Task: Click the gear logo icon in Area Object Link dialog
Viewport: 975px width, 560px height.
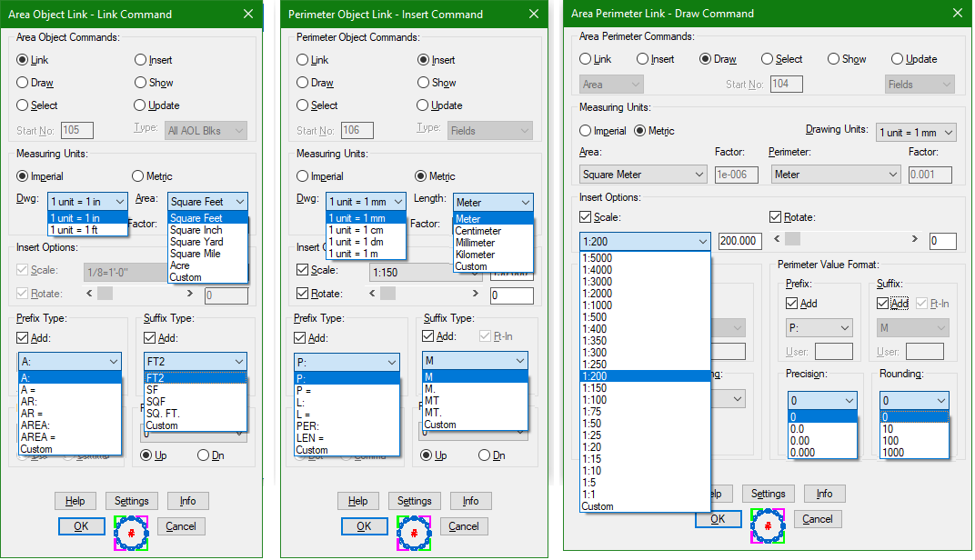Action: tap(131, 533)
